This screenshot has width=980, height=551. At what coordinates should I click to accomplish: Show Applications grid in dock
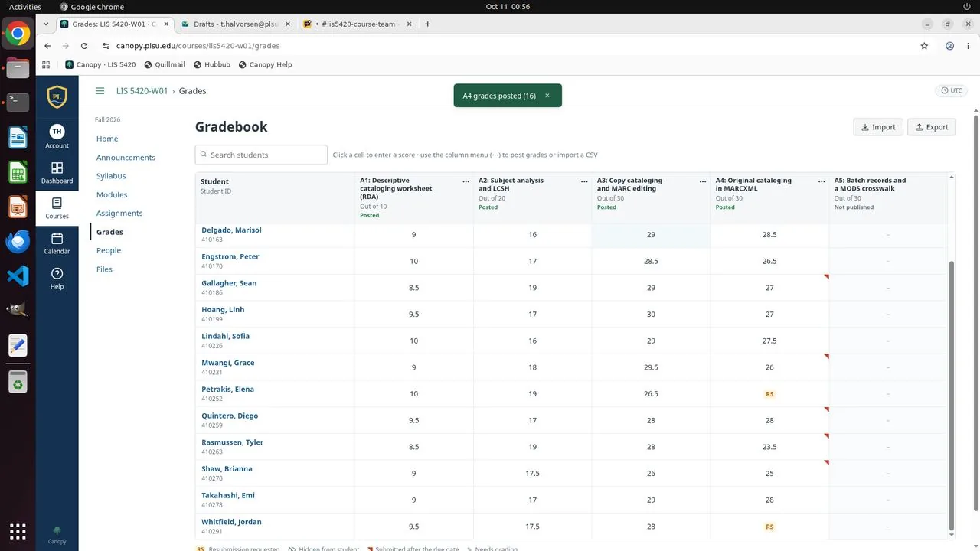pos(18,531)
